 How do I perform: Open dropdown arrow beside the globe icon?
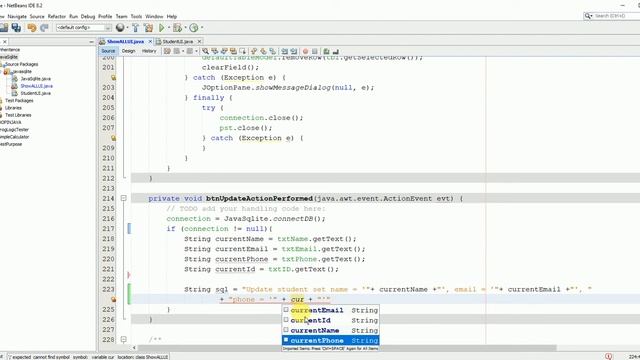128,28
